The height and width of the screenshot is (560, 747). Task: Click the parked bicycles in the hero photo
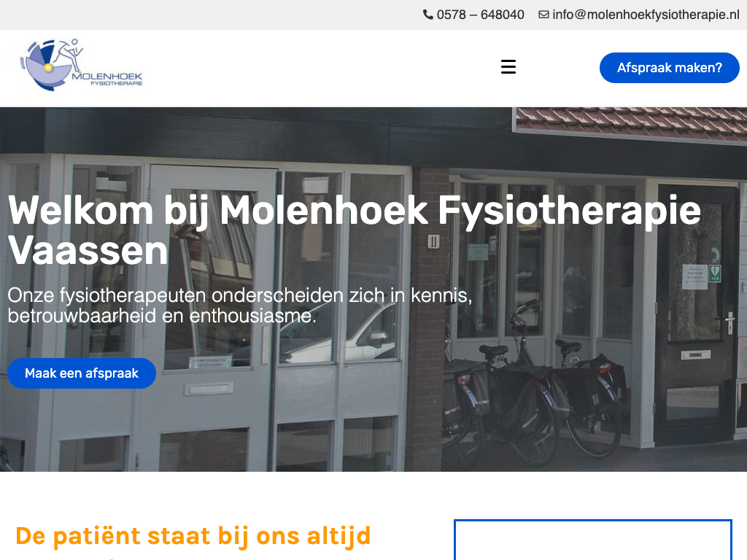[533, 386]
